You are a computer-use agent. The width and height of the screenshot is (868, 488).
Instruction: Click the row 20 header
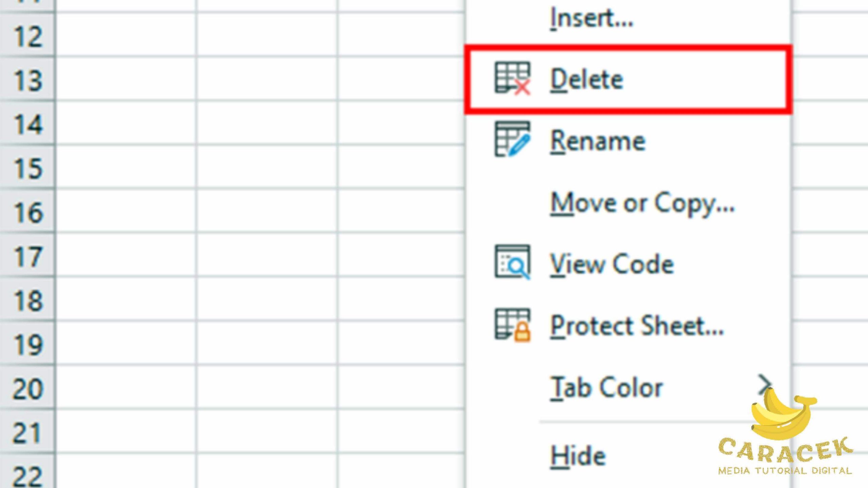click(x=28, y=388)
